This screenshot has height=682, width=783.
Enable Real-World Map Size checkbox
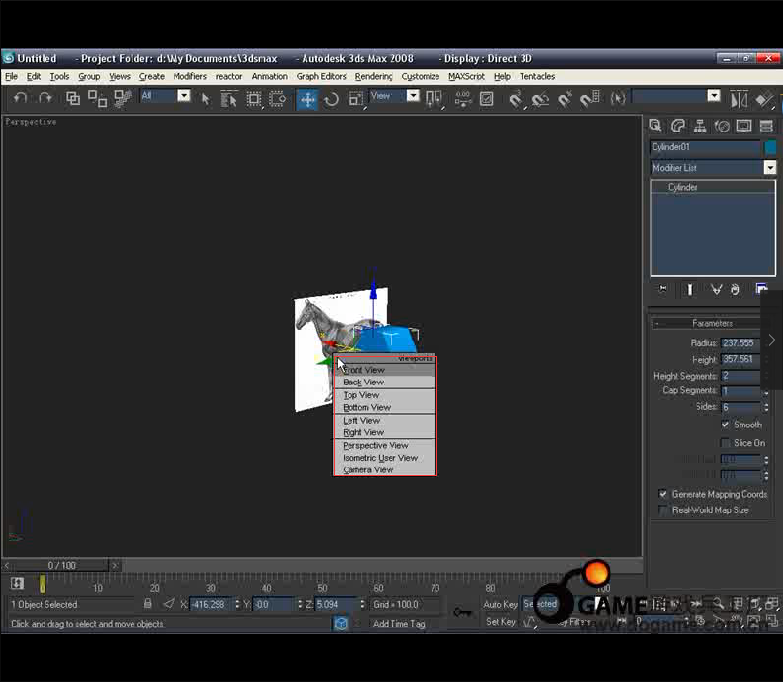[663, 510]
